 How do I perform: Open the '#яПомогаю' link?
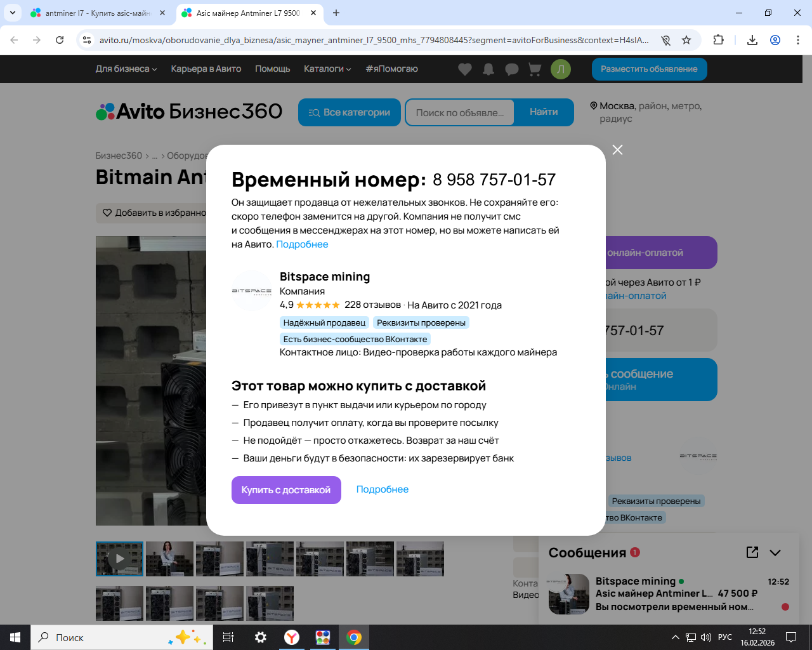click(391, 69)
